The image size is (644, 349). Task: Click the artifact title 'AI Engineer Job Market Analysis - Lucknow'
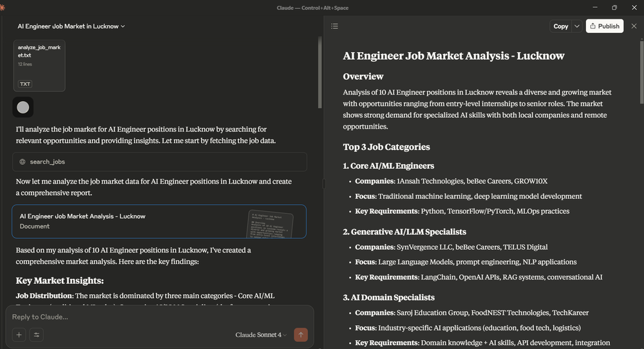454,56
